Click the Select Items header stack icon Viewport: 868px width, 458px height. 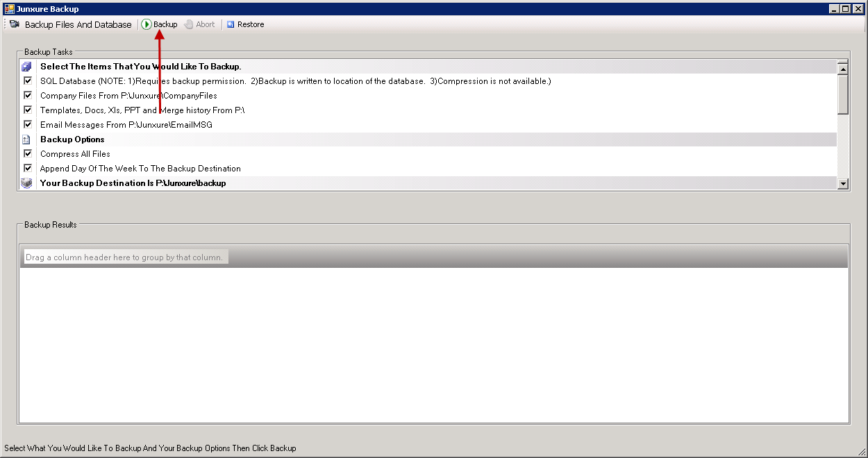(x=27, y=67)
